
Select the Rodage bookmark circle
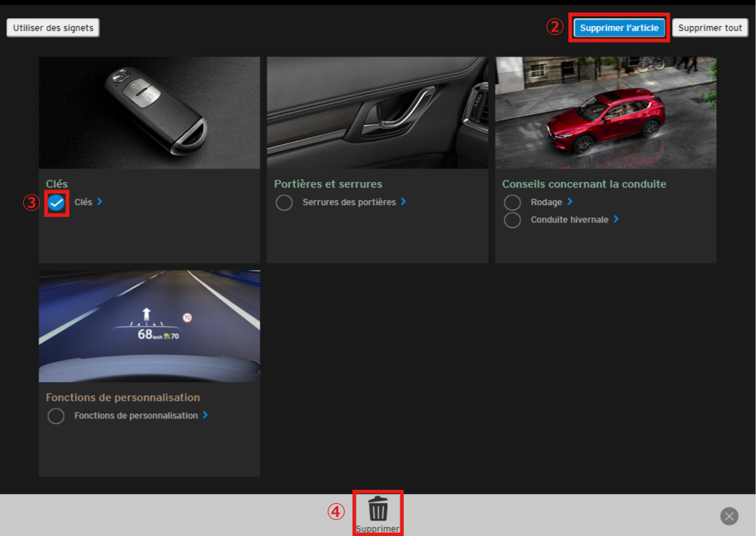point(512,203)
